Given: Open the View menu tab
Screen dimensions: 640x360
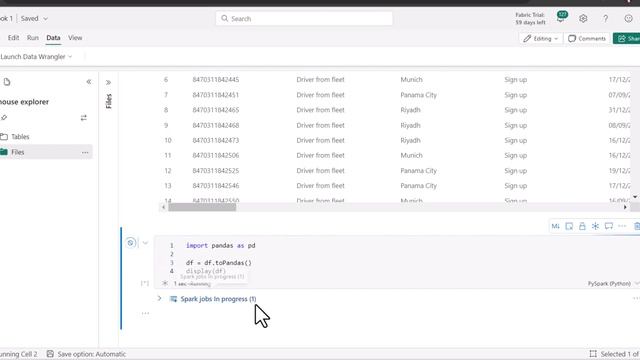Looking at the screenshot, I should pos(75,38).
